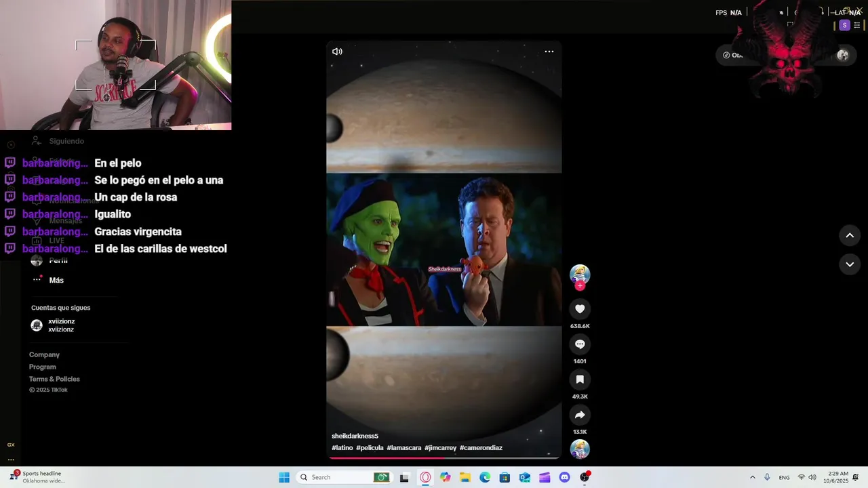The width and height of the screenshot is (868, 488).
Task: Show hidden system tray icons
Action: (x=752, y=477)
